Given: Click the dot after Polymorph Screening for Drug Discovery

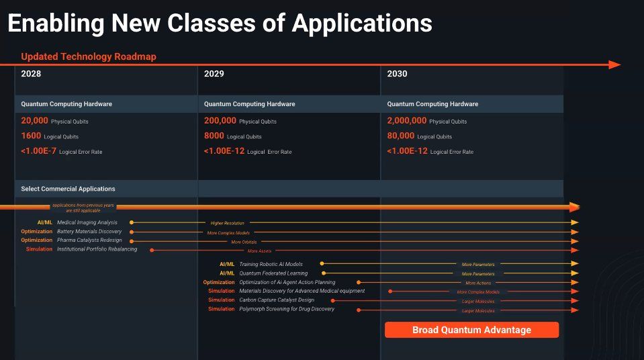Looking at the screenshot, I should (359, 310).
